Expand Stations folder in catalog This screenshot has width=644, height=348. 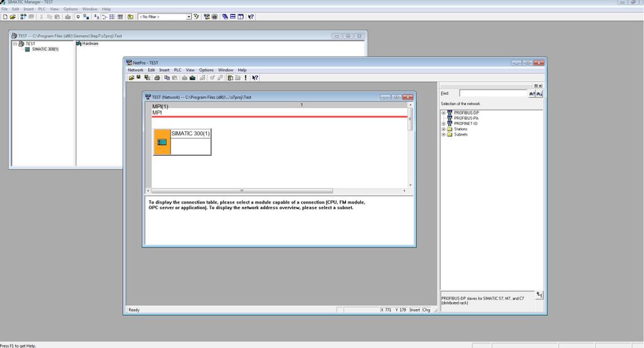point(443,129)
